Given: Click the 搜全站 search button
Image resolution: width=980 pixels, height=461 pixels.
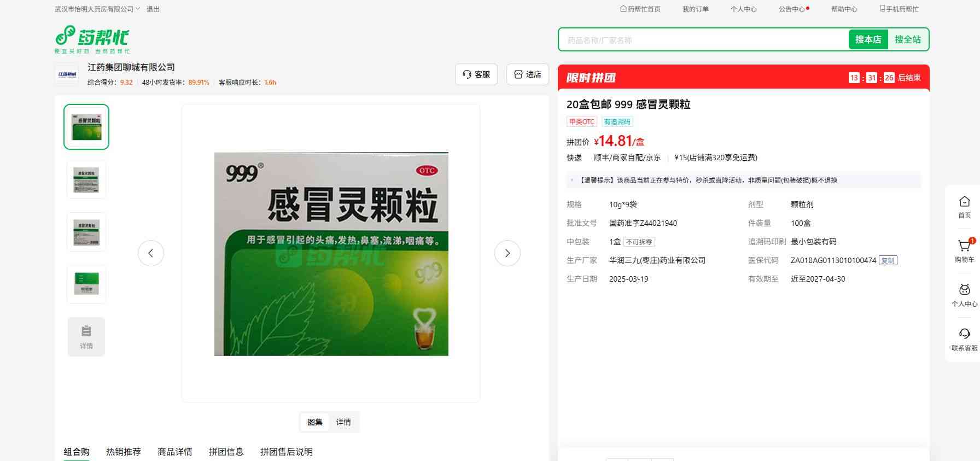Looking at the screenshot, I should (x=907, y=39).
